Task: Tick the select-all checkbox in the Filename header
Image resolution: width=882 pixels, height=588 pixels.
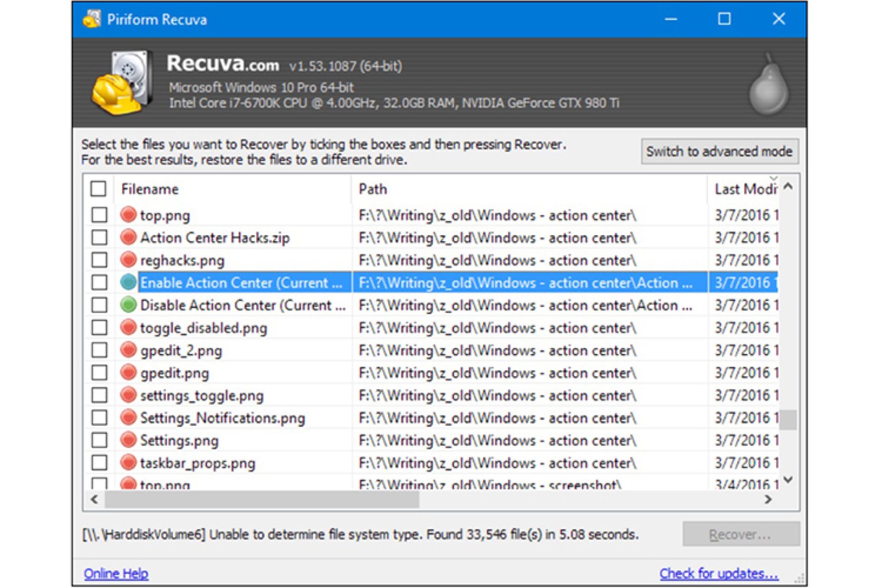Action: click(98, 189)
